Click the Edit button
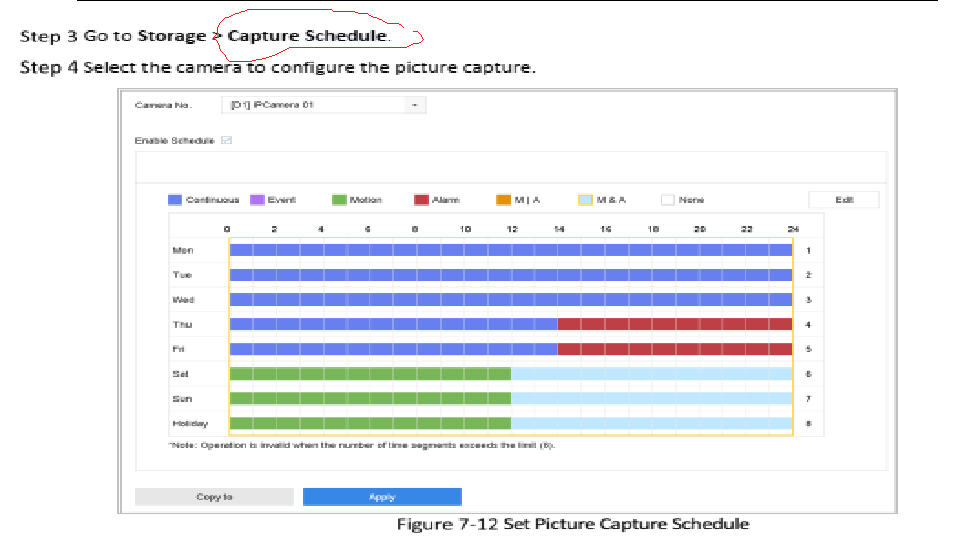This screenshot has height=540, width=958. click(843, 200)
